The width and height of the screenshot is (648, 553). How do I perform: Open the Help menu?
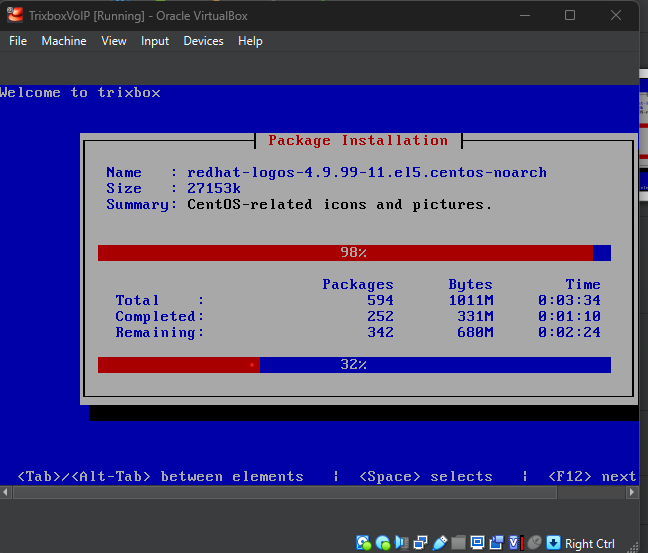250,41
